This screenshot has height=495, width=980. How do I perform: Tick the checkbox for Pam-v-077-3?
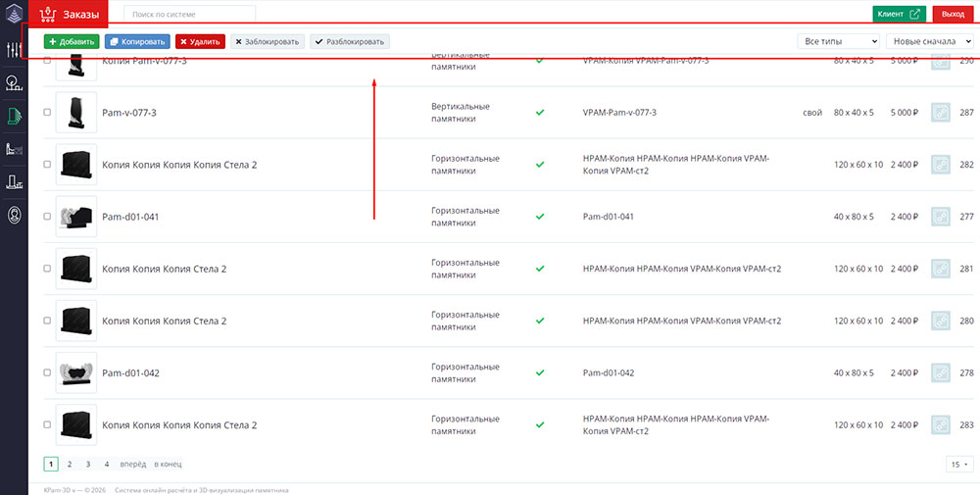[x=47, y=113]
